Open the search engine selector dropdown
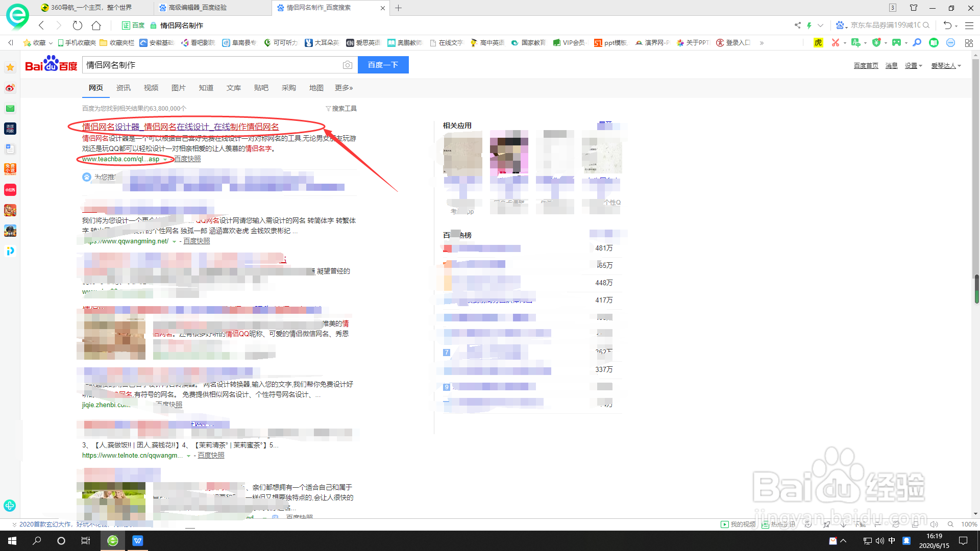The height and width of the screenshot is (551, 980). point(841,25)
